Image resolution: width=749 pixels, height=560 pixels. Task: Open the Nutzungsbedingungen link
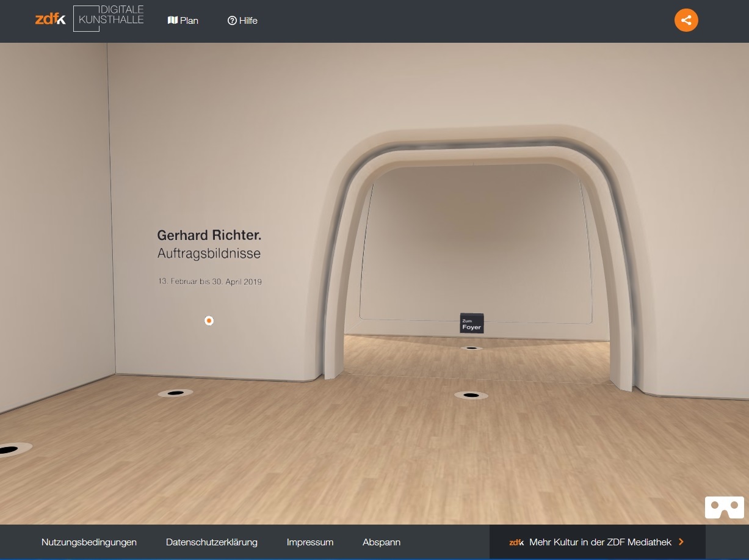[x=89, y=542]
